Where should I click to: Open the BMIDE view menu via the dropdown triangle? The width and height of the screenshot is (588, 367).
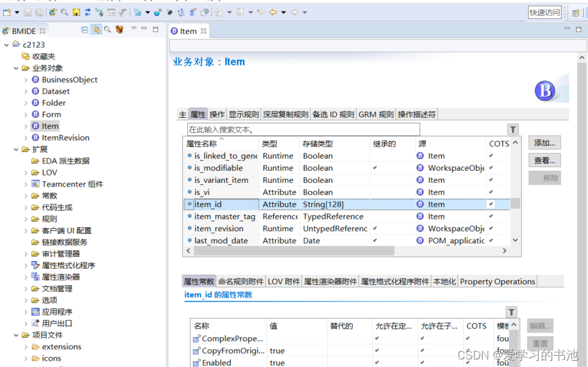pos(134,30)
